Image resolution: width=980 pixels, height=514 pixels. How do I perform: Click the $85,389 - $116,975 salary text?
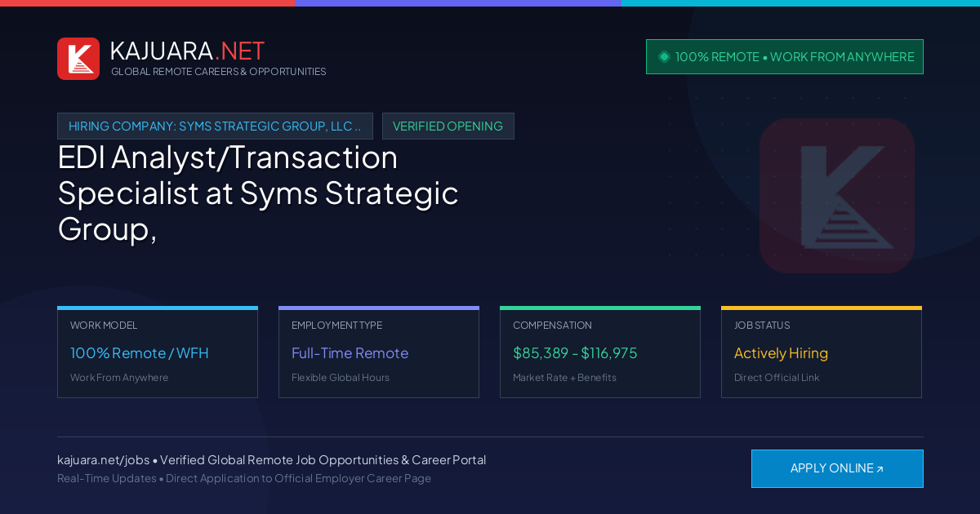(575, 353)
